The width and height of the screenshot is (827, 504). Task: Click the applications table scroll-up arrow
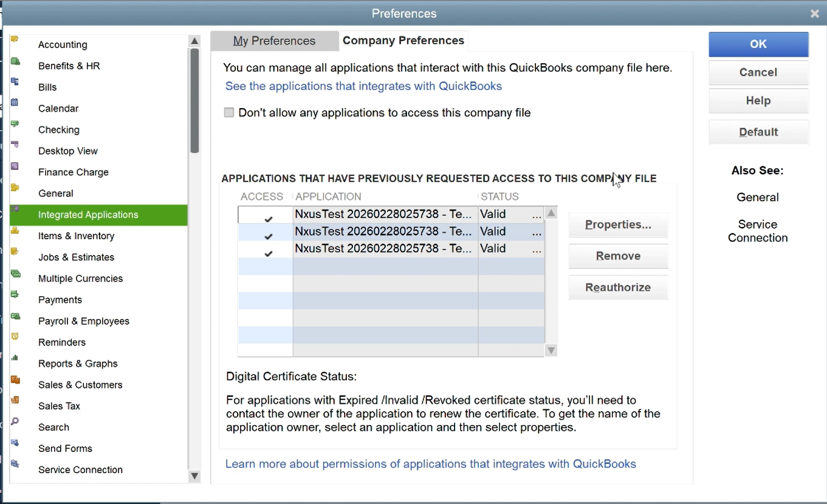tap(551, 213)
